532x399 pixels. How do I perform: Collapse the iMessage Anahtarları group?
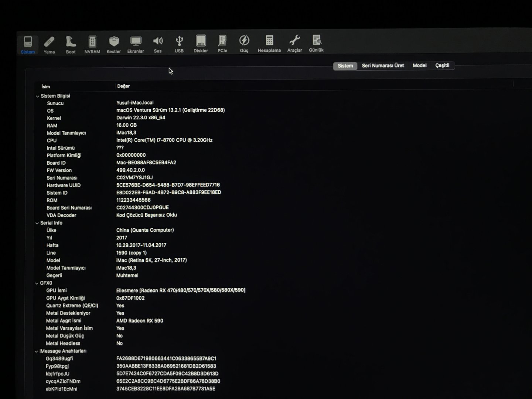pyautogui.click(x=36, y=351)
